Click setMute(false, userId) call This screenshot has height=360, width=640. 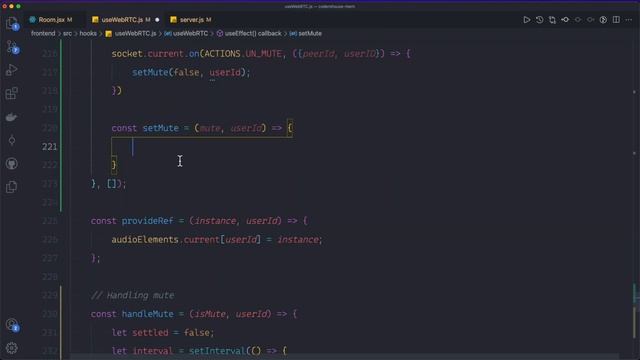191,72
